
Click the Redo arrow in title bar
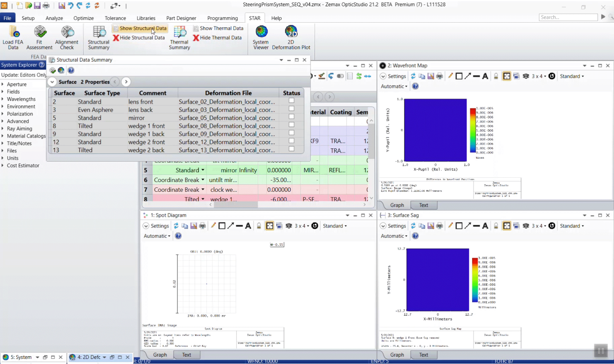(x=79, y=5)
